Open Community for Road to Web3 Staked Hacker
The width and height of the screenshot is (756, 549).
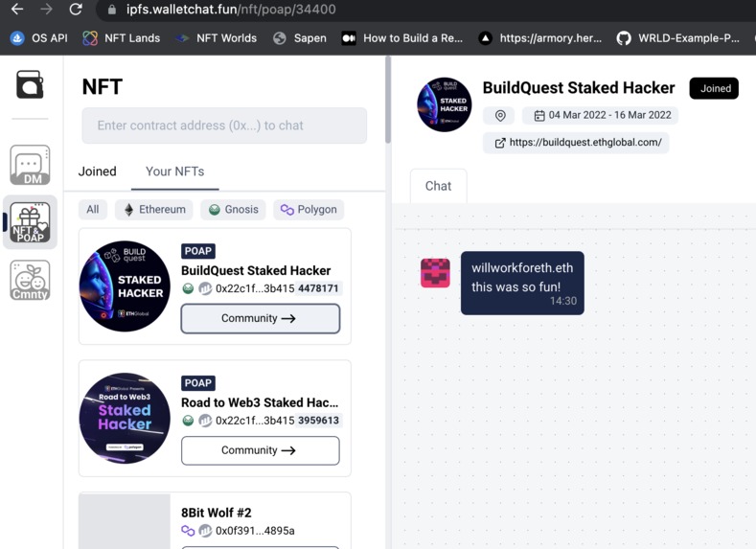(261, 450)
